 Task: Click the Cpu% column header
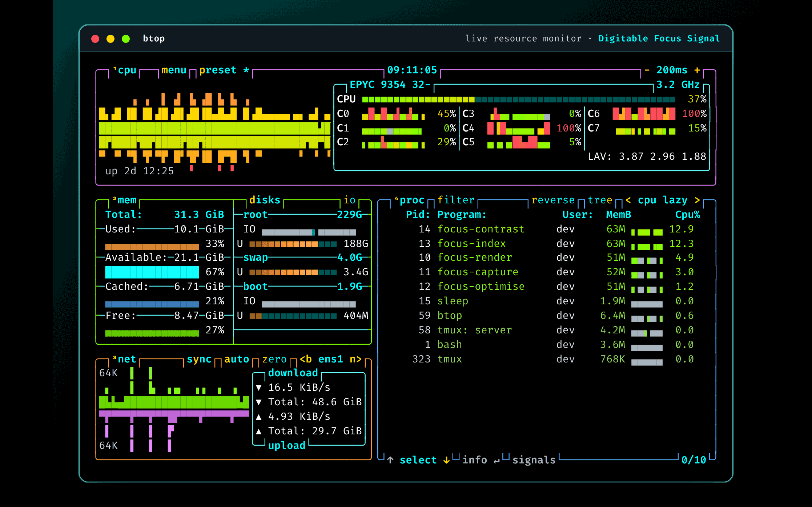point(688,215)
